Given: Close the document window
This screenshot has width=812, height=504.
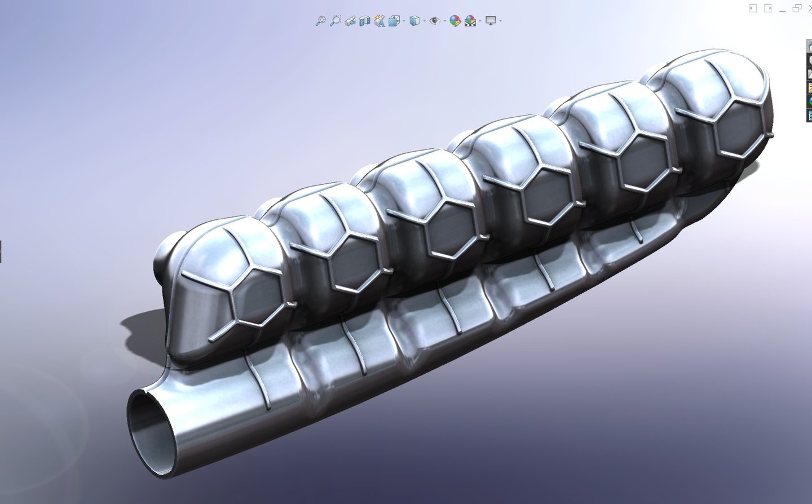Looking at the screenshot, I should (x=810, y=8).
